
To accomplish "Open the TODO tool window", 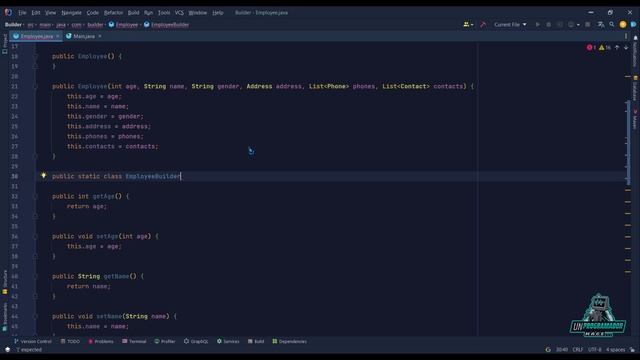I will (70, 341).
